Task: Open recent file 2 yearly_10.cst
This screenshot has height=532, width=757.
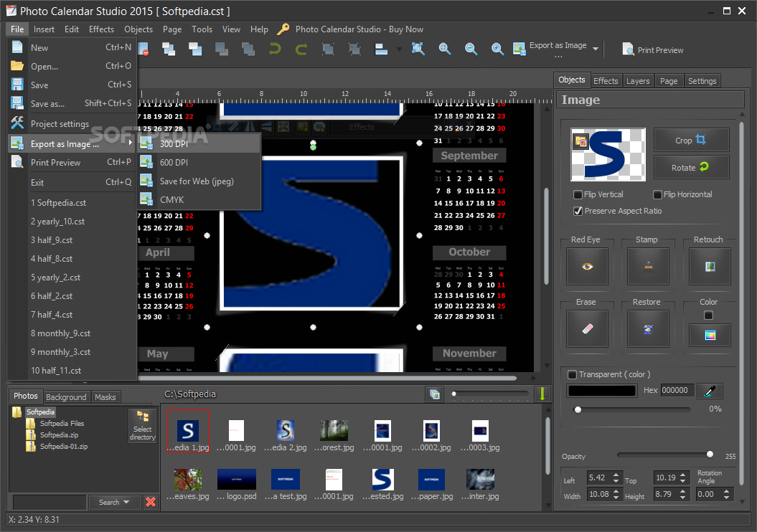Action: tap(57, 222)
